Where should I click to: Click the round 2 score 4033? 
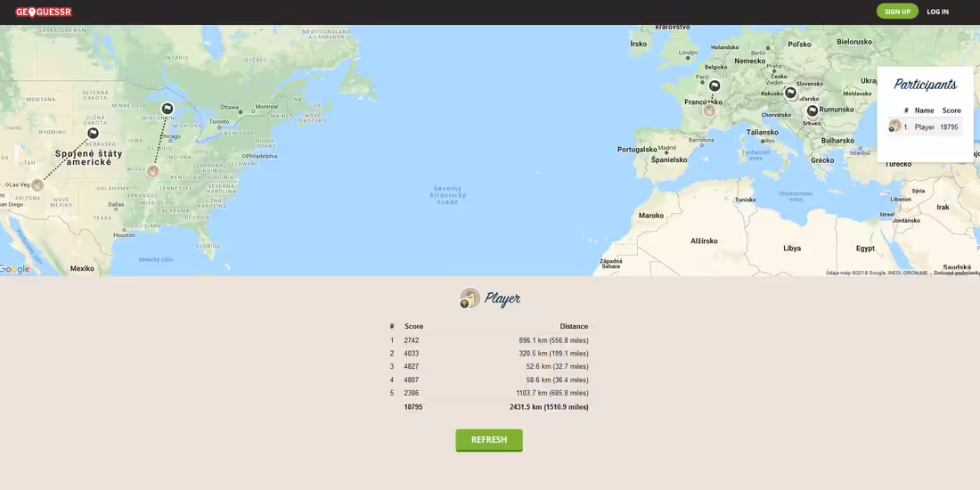412,354
